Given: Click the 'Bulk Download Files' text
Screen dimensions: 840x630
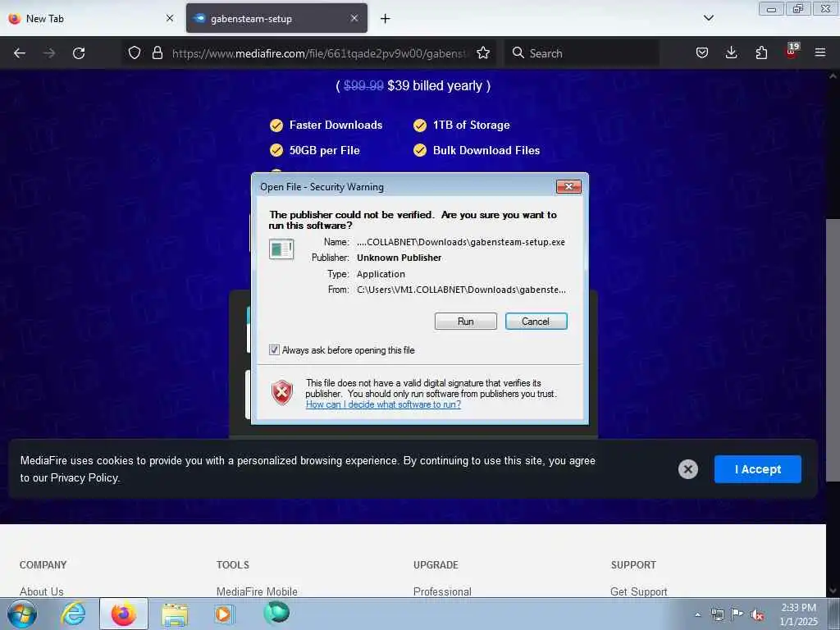Looking at the screenshot, I should click(486, 151).
